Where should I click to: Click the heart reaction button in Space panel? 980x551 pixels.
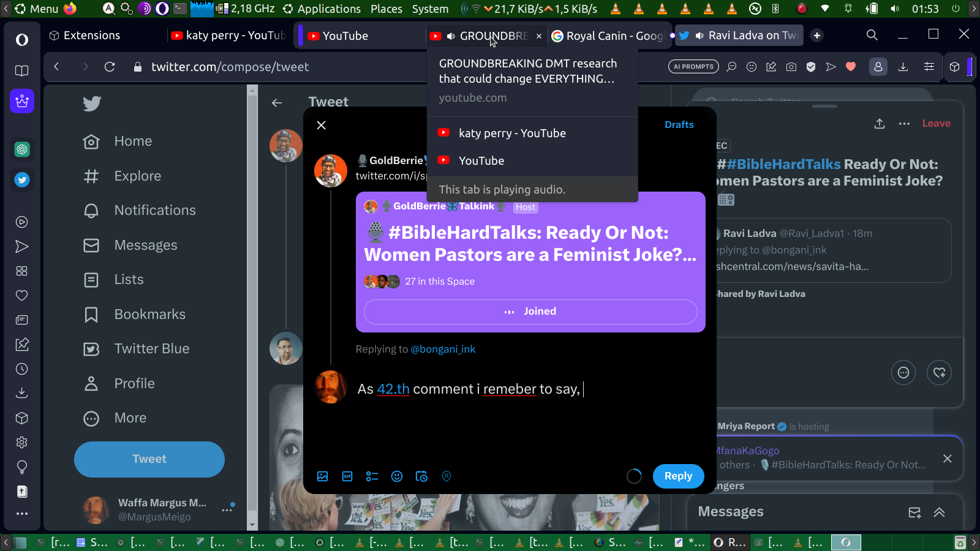tap(940, 372)
